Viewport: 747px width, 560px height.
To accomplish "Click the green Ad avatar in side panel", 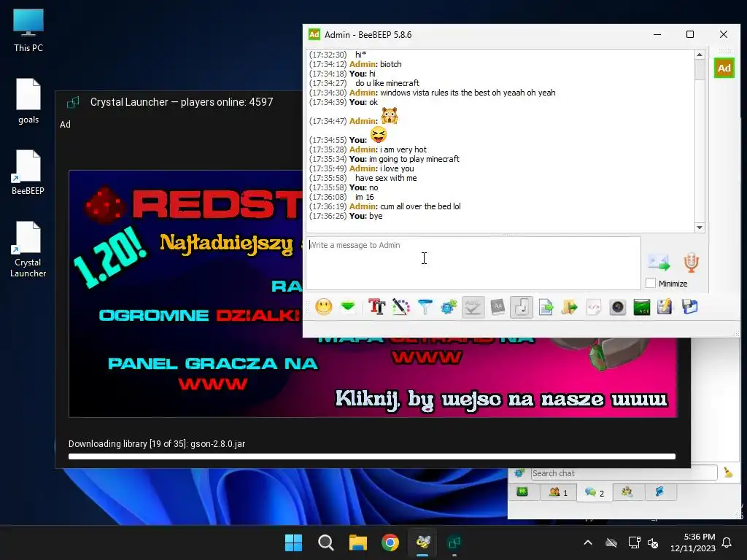I will point(724,68).
